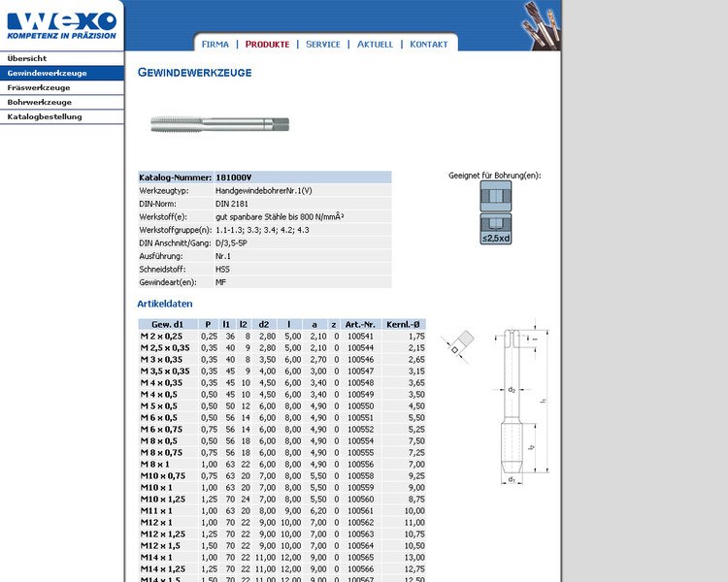
Task: Click row M 3 x 0,35
Action: [281, 359]
